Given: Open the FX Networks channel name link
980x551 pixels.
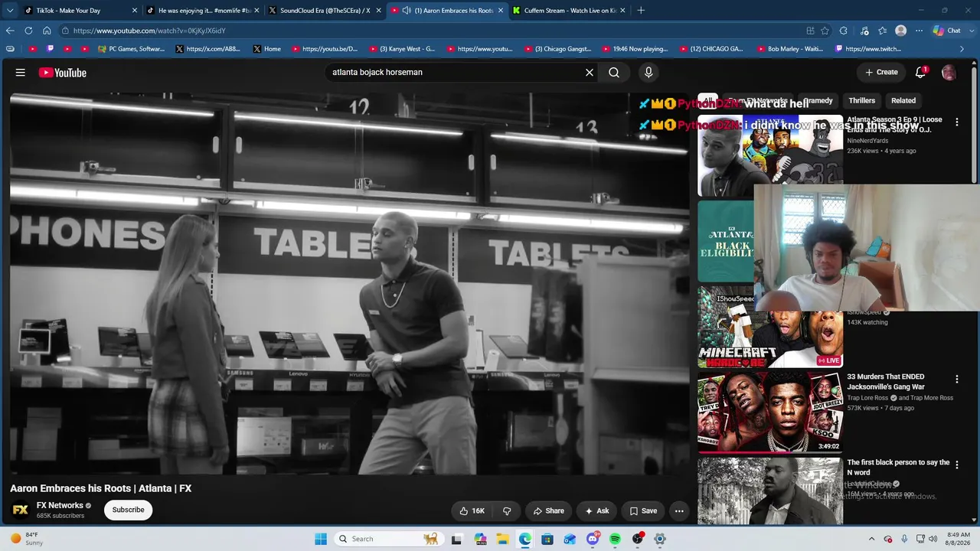Looking at the screenshot, I should 60,505.
